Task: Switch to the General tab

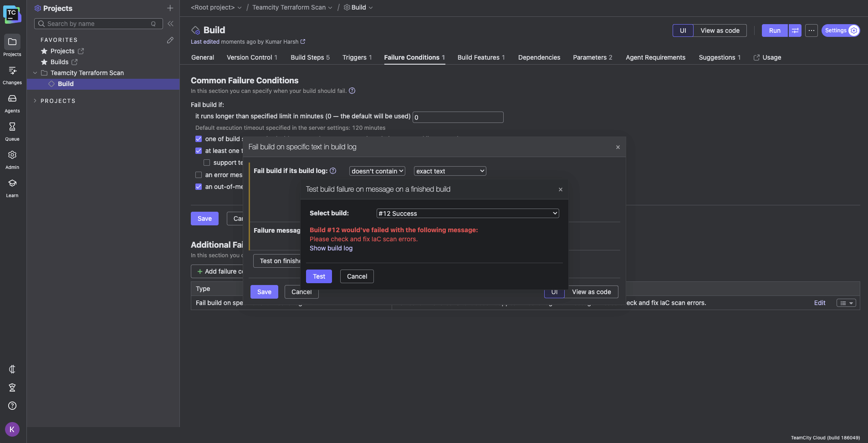Action: coord(203,57)
